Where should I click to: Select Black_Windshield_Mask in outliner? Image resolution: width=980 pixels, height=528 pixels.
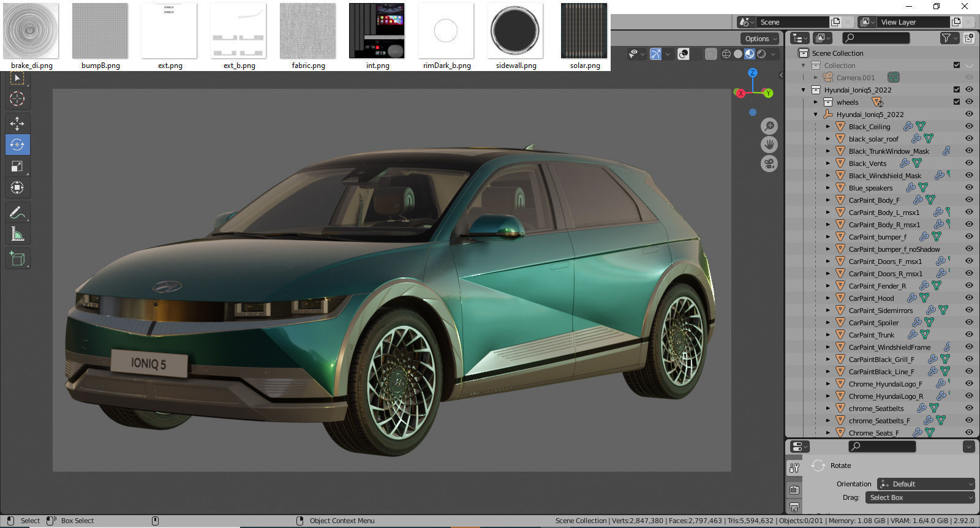(x=884, y=176)
